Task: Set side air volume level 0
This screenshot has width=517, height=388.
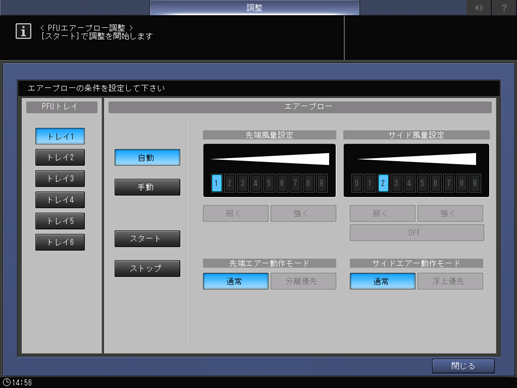Action: pos(357,183)
